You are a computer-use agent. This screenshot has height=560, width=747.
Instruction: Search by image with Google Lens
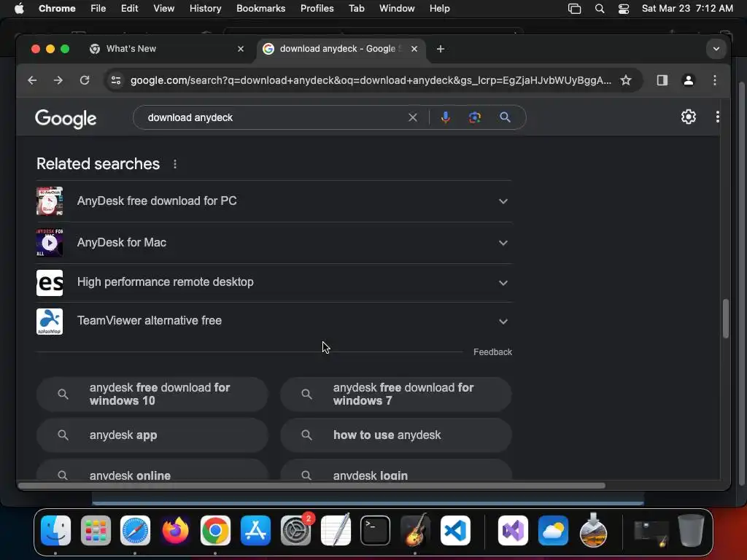tap(474, 117)
